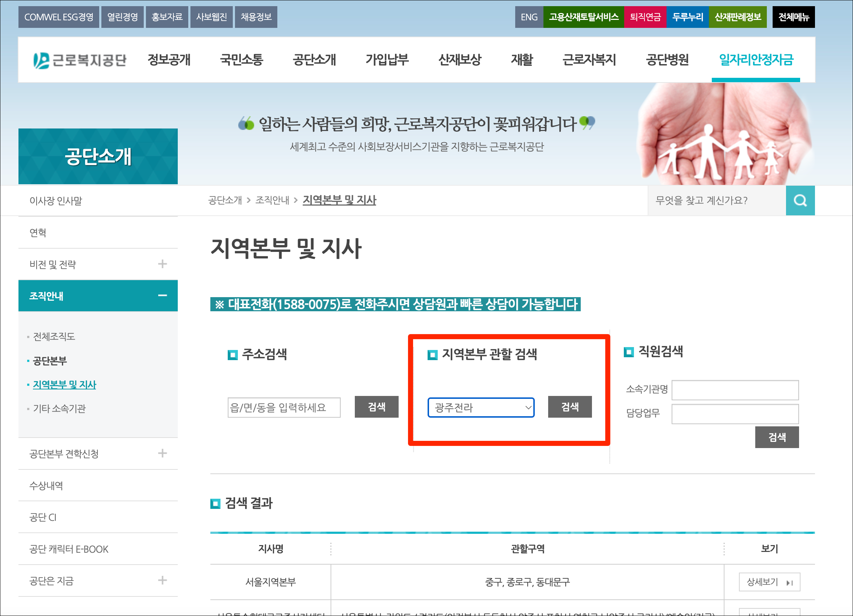
Task: Expand the 비전 및 전략 plus icon
Action: [162, 264]
